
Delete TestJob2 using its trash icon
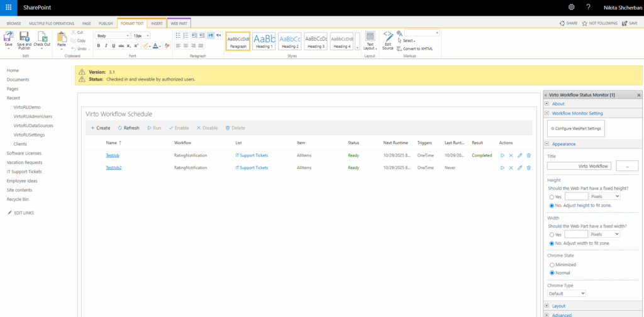(x=528, y=168)
